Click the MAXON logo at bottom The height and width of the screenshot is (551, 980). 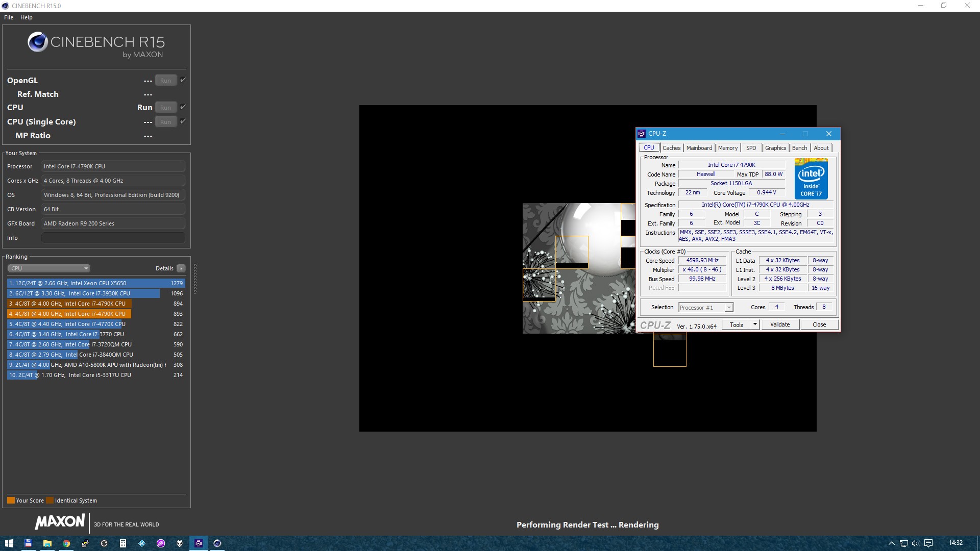pos(60,522)
